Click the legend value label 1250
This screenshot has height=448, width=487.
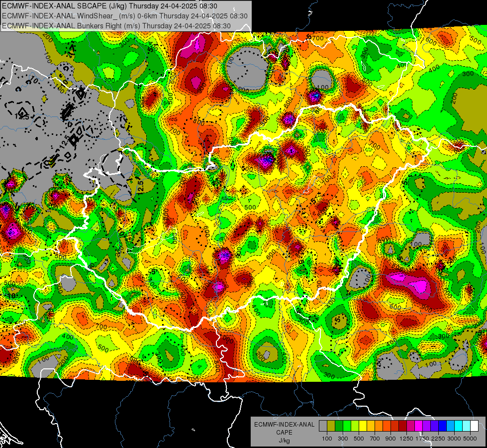point(406,439)
